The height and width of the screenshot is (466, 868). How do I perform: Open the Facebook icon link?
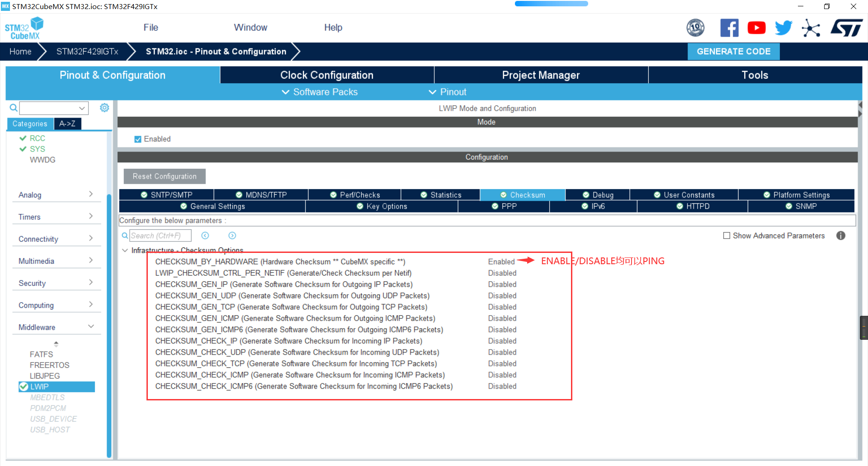click(729, 28)
